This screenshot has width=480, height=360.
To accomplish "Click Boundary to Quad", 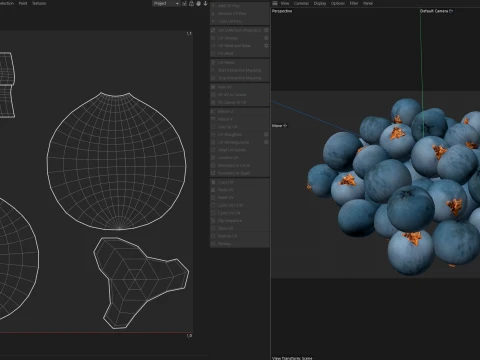I will click(x=240, y=173).
